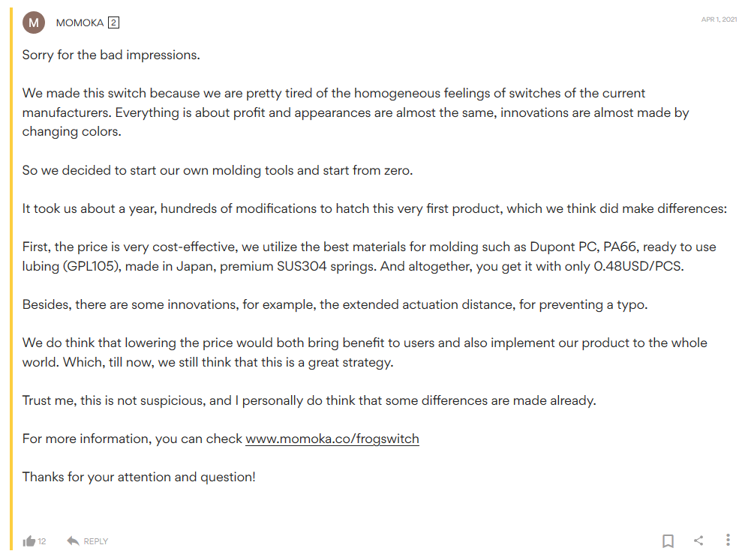Click the level 2 badge beside MOMOKA
Viewport: 748px width, 560px height.
coord(113,23)
